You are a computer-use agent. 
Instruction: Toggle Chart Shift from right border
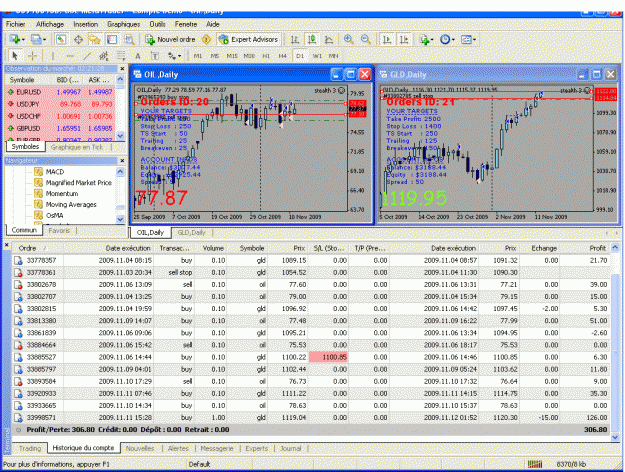[x=404, y=39]
